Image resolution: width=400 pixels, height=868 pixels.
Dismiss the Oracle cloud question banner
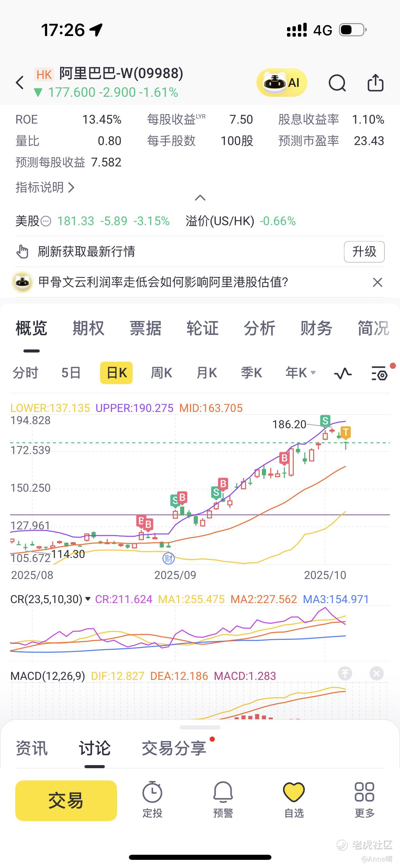(x=377, y=282)
